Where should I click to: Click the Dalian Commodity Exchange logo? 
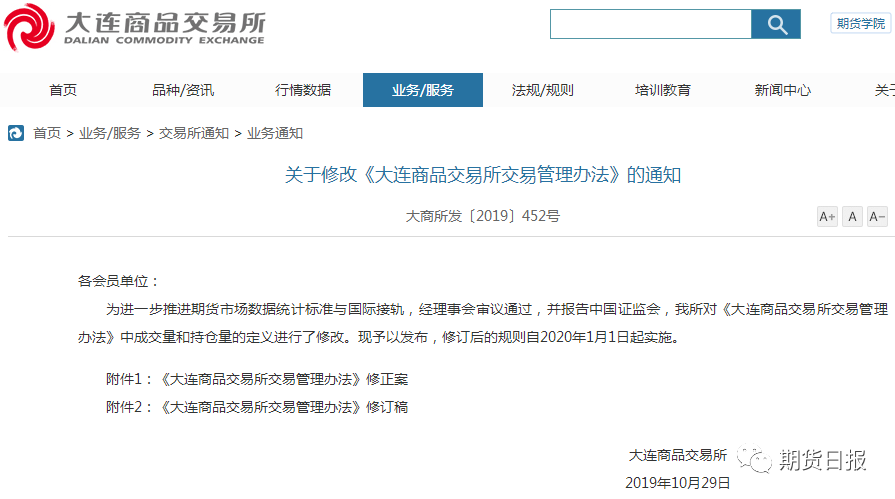pyautogui.click(x=135, y=27)
